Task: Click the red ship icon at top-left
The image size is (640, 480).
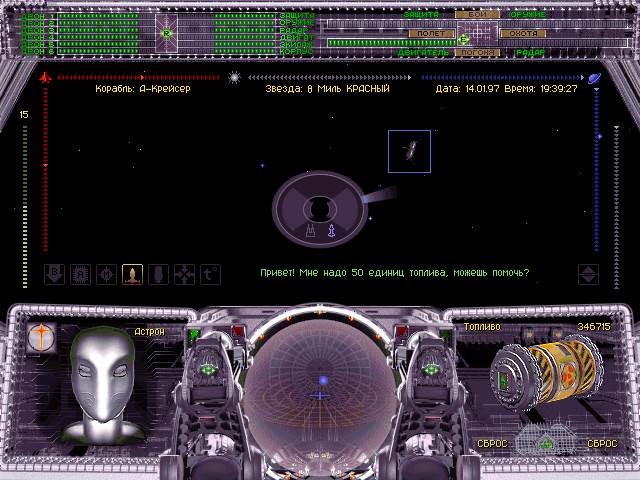Action: point(45,77)
